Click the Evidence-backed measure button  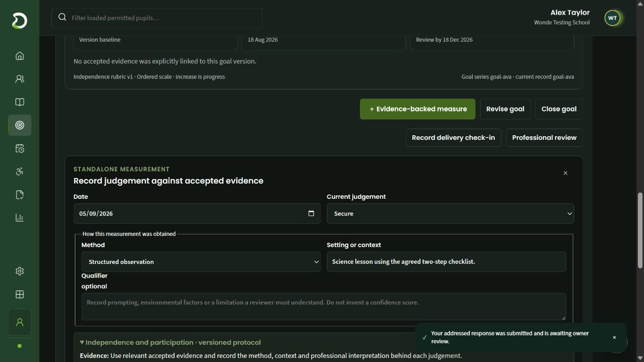click(417, 109)
